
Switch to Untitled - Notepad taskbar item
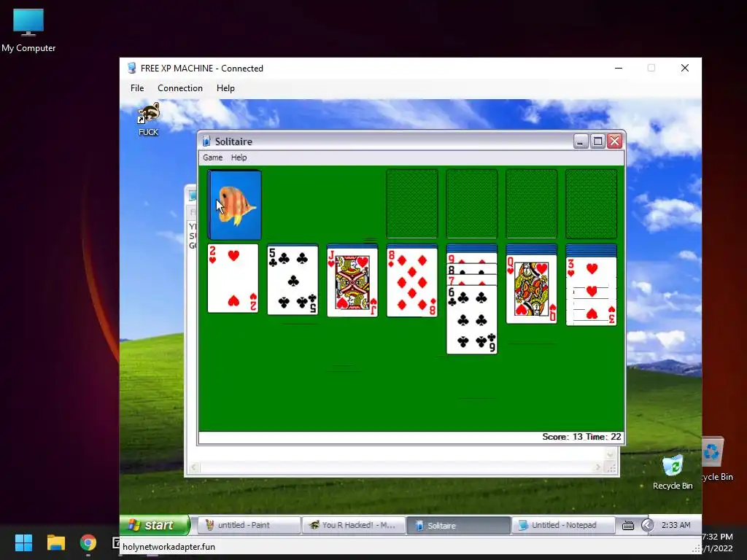pyautogui.click(x=562, y=525)
